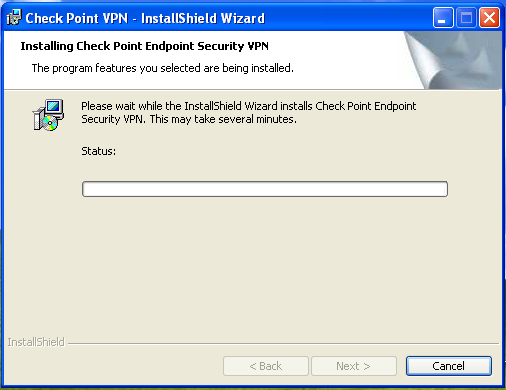Click the InstallShield branding text

[36, 342]
